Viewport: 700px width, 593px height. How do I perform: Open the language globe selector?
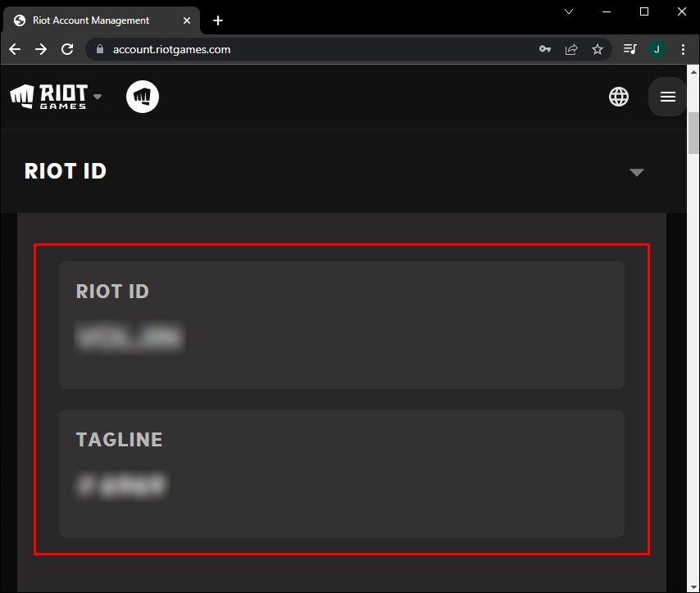[x=619, y=97]
